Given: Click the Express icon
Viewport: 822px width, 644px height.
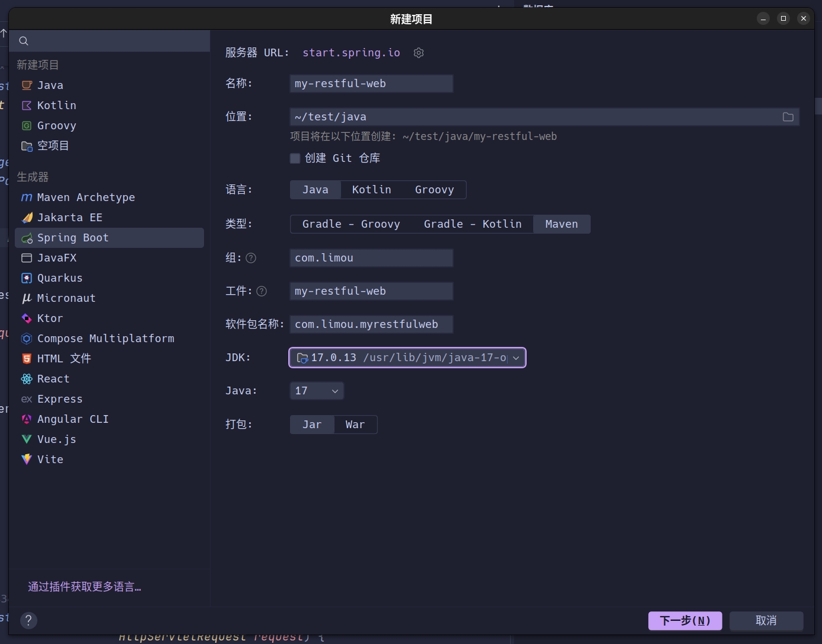Looking at the screenshot, I should click(27, 399).
